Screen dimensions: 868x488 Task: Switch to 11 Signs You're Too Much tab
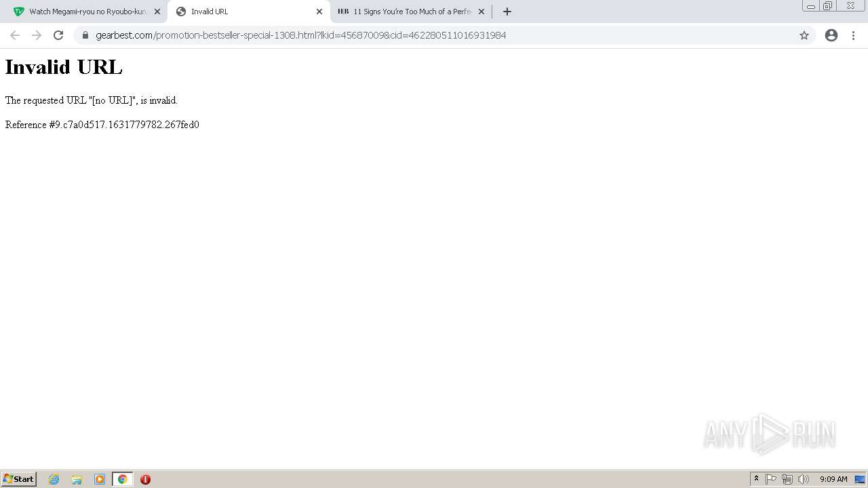click(x=410, y=12)
